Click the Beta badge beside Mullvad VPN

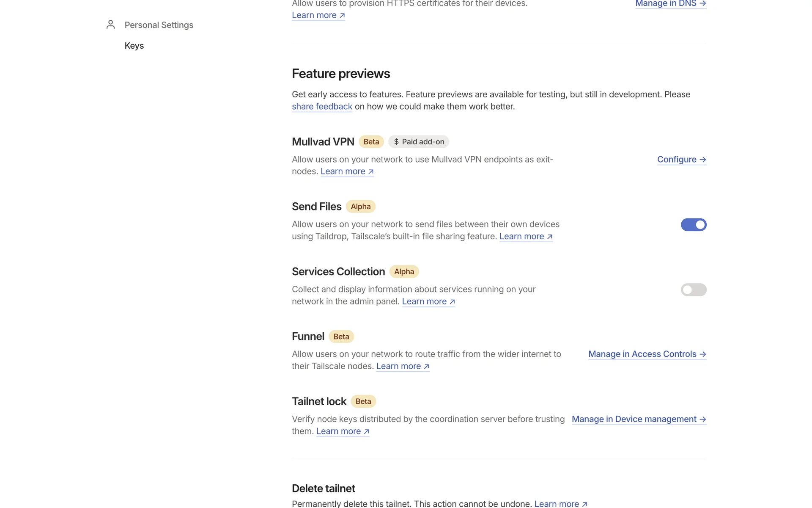coord(371,142)
